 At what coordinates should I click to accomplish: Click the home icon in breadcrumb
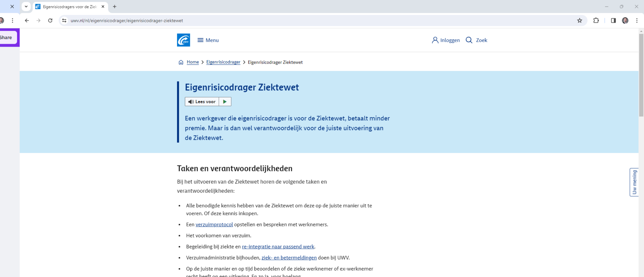[x=181, y=62]
